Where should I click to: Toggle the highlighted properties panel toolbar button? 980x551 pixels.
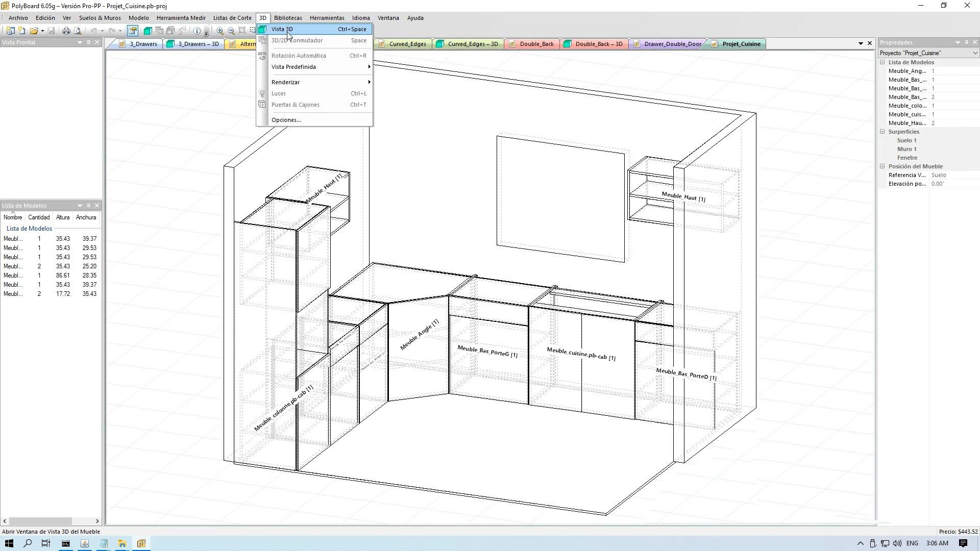(x=133, y=31)
